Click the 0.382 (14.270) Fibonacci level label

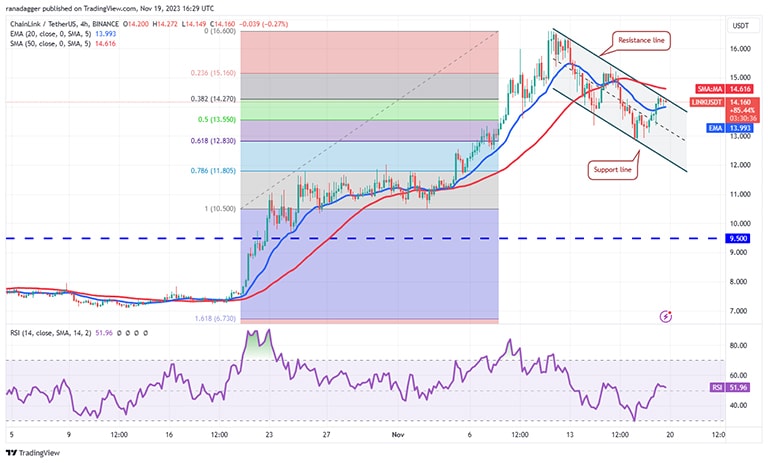213,98
